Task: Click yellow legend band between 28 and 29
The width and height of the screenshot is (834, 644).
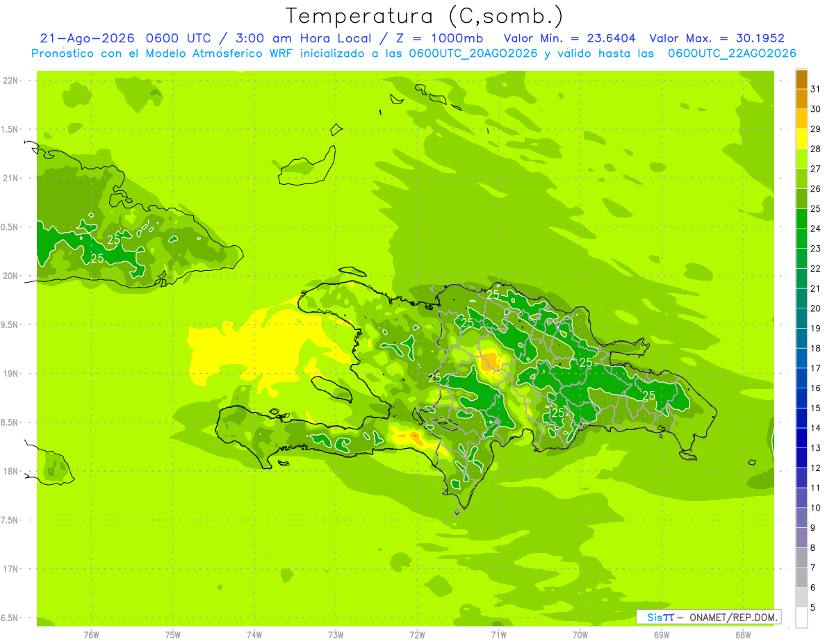Action: 801,139
